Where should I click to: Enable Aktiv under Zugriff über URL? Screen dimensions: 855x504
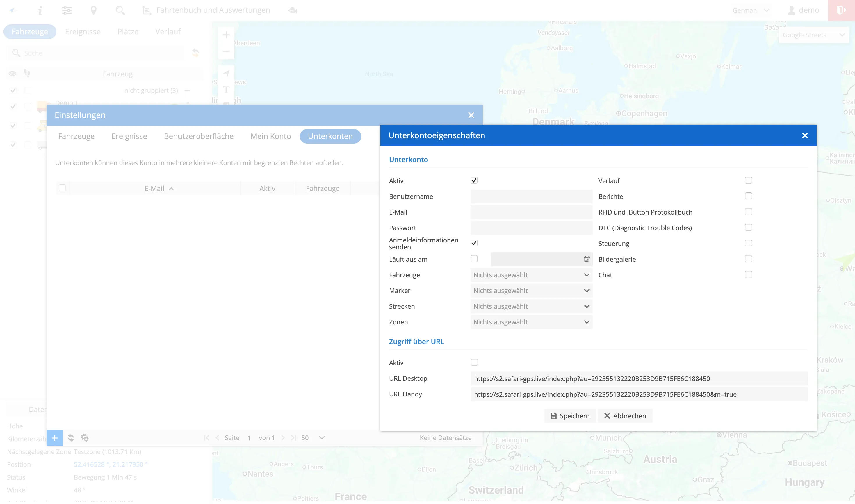click(x=474, y=362)
